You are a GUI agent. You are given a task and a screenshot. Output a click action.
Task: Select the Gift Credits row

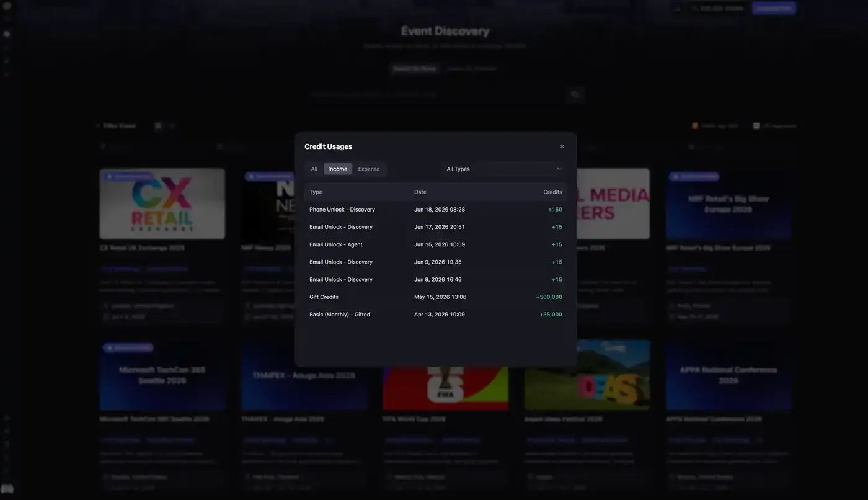[435, 297]
